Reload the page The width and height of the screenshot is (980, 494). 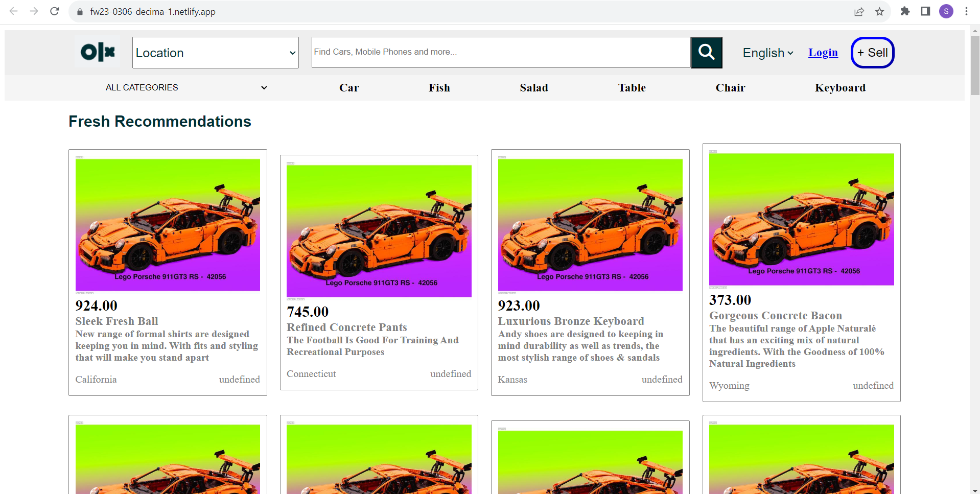click(54, 11)
